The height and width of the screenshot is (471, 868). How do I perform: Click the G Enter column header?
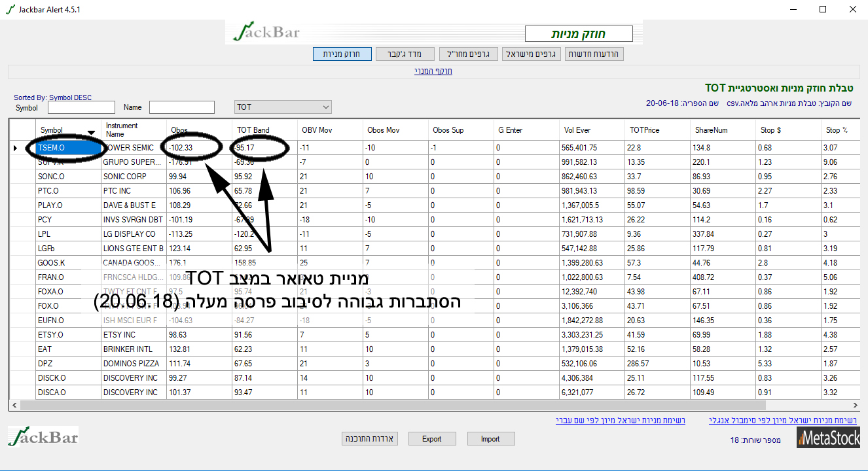[x=526, y=130]
